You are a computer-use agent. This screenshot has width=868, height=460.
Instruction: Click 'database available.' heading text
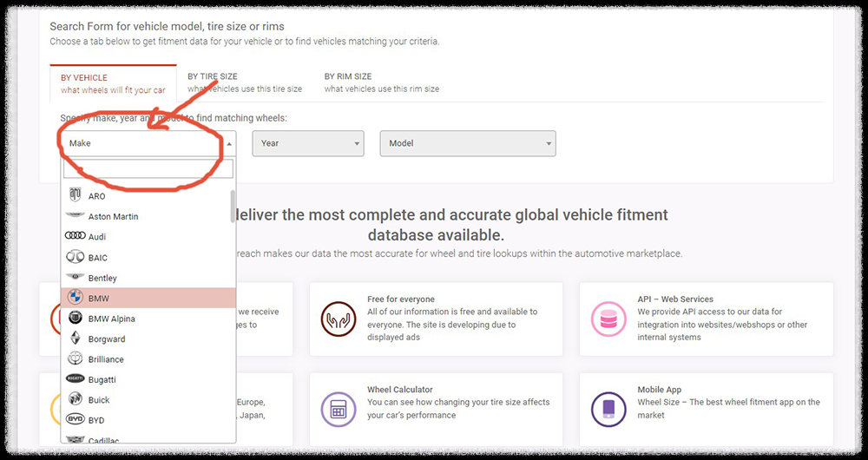pyautogui.click(x=437, y=235)
